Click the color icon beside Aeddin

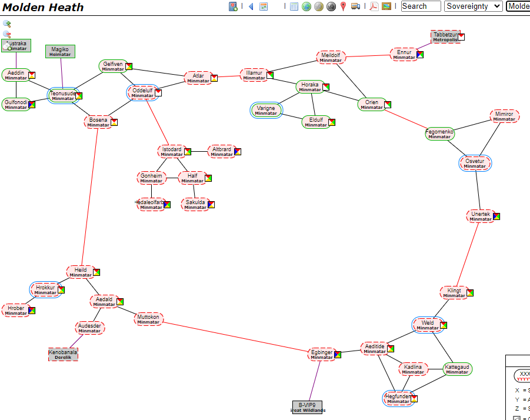(32, 75)
